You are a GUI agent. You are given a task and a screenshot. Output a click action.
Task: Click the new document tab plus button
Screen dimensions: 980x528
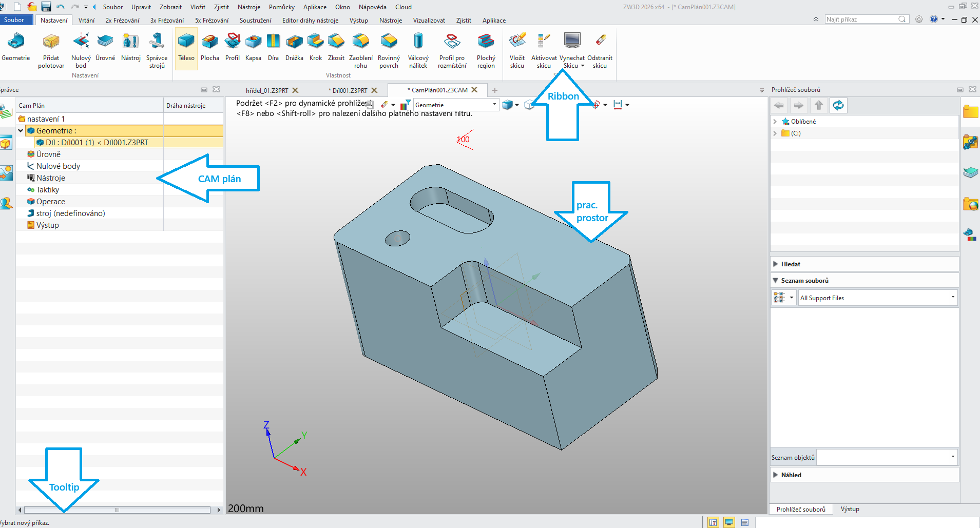point(495,90)
